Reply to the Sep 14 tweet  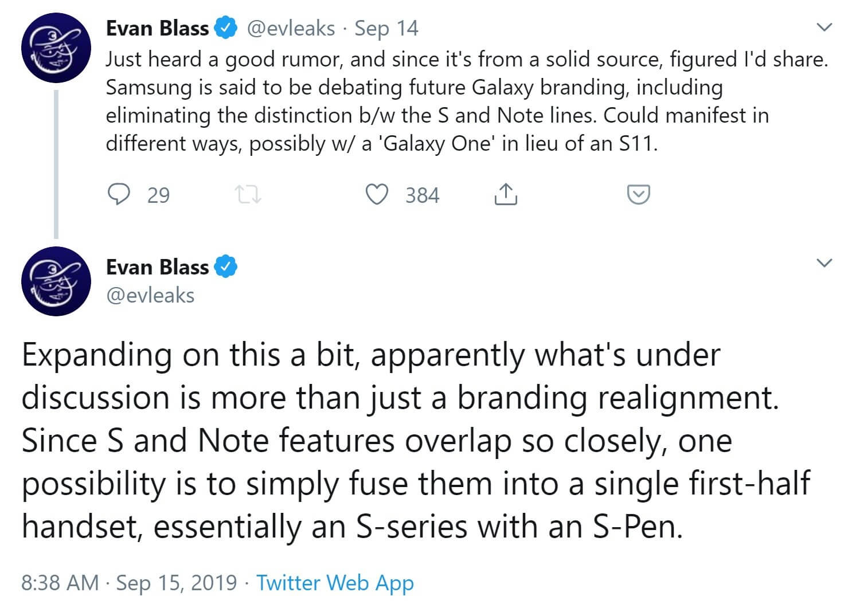click(119, 195)
